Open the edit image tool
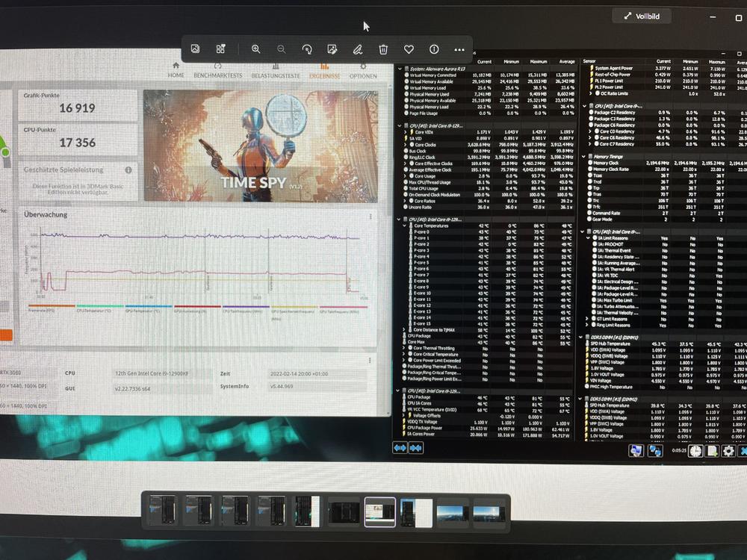 pos(332,49)
